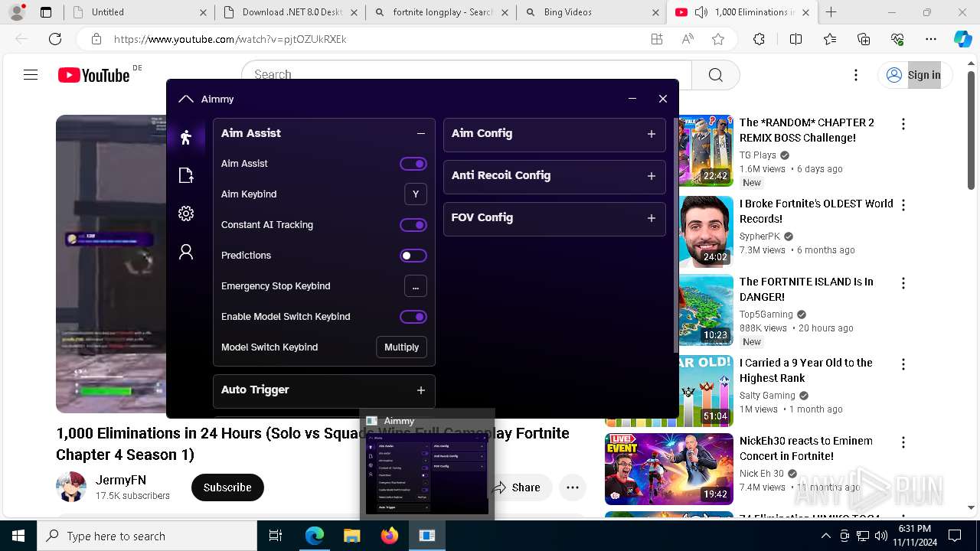
Task: Expand the Aim Config section
Action: (652, 134)
